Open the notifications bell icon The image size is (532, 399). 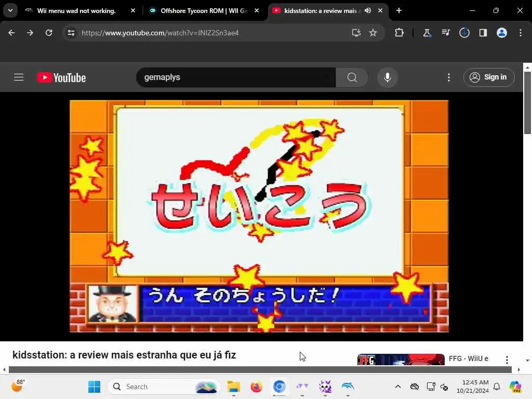[497, 387]
